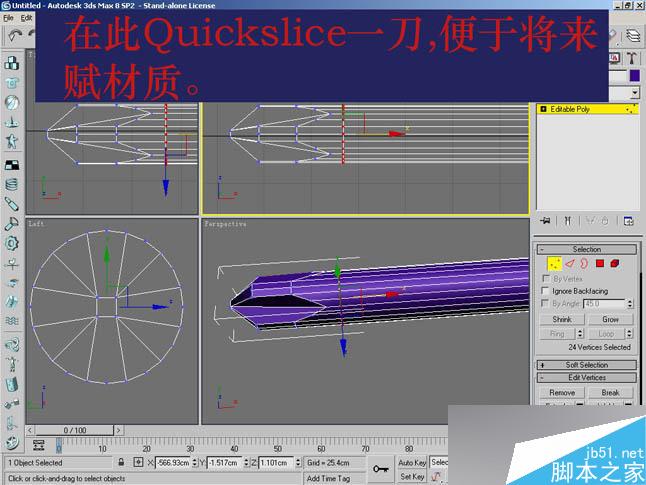646x485 pixels.
Task: Select Element sub-object level icon
Action: (615, 263)
